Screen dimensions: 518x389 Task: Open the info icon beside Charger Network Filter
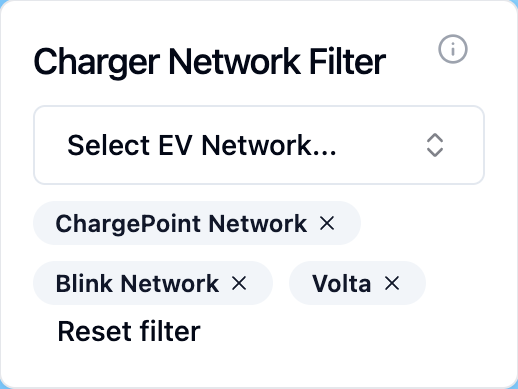(x=453, y=49)
